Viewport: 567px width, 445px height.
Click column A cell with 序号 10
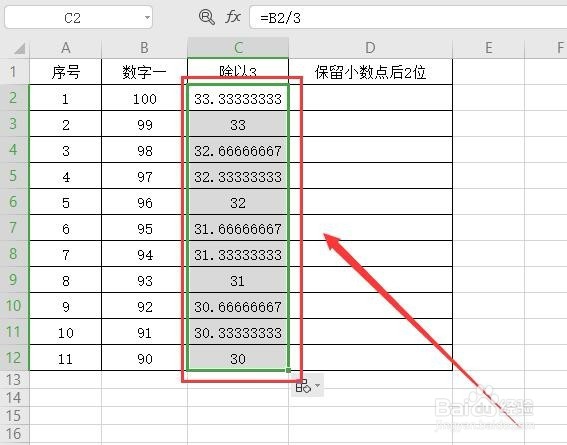(65, 332)
